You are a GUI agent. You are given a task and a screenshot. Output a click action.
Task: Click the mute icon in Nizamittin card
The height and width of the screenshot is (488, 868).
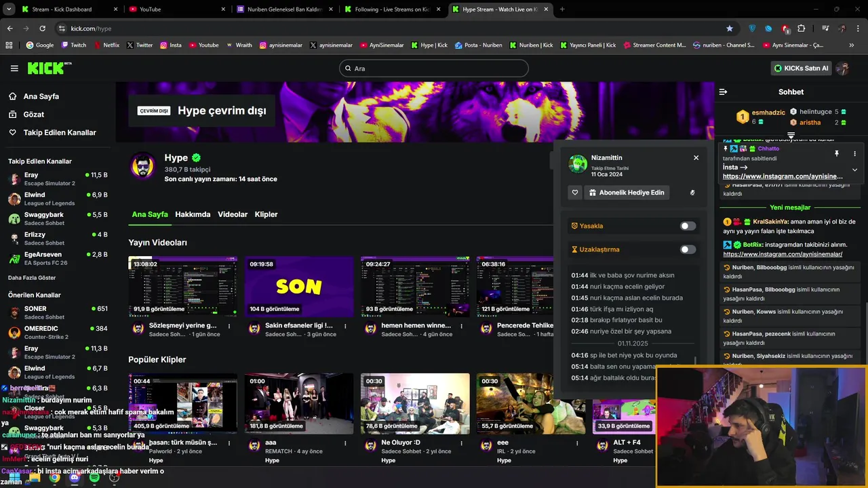tap(692, 192)
